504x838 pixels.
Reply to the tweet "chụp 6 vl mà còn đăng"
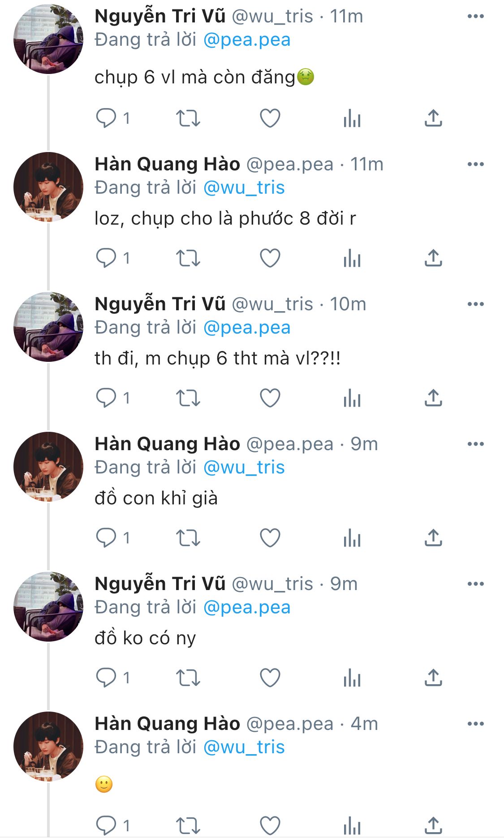pyautogui.click(x=106, y=118)
